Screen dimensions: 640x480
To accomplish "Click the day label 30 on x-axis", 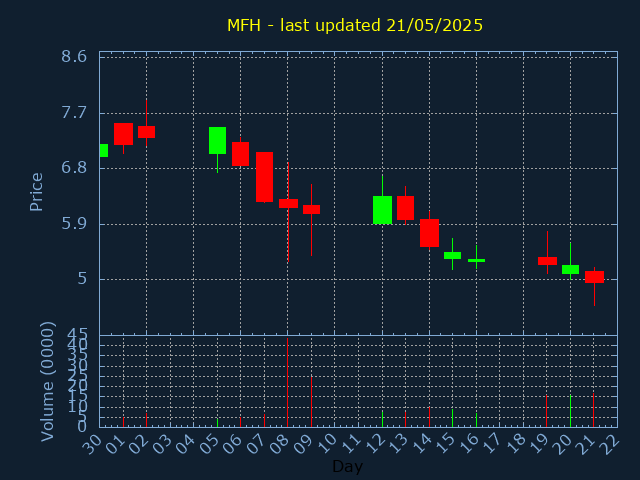I will pos(92,444).
